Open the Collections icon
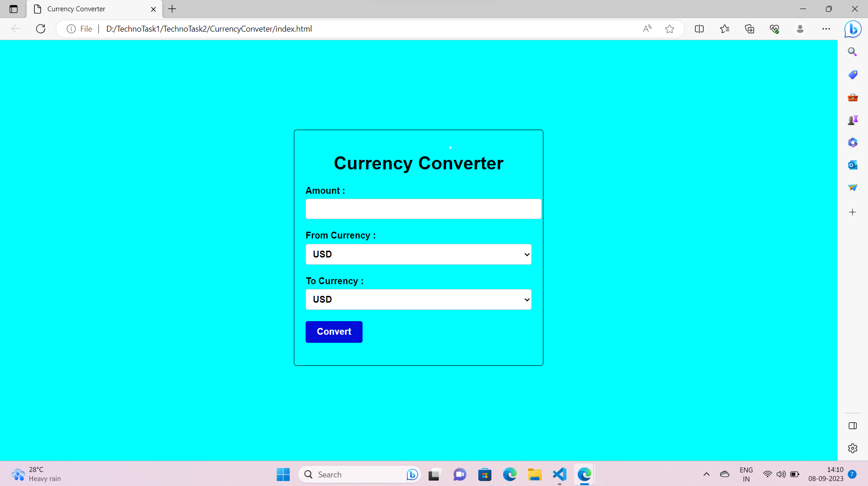868x486 pixels. point(749,29)
